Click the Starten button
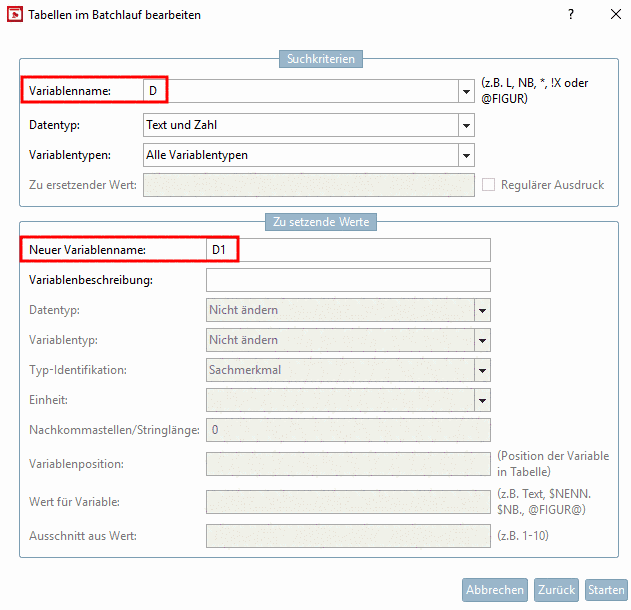 tap(605, 590)
